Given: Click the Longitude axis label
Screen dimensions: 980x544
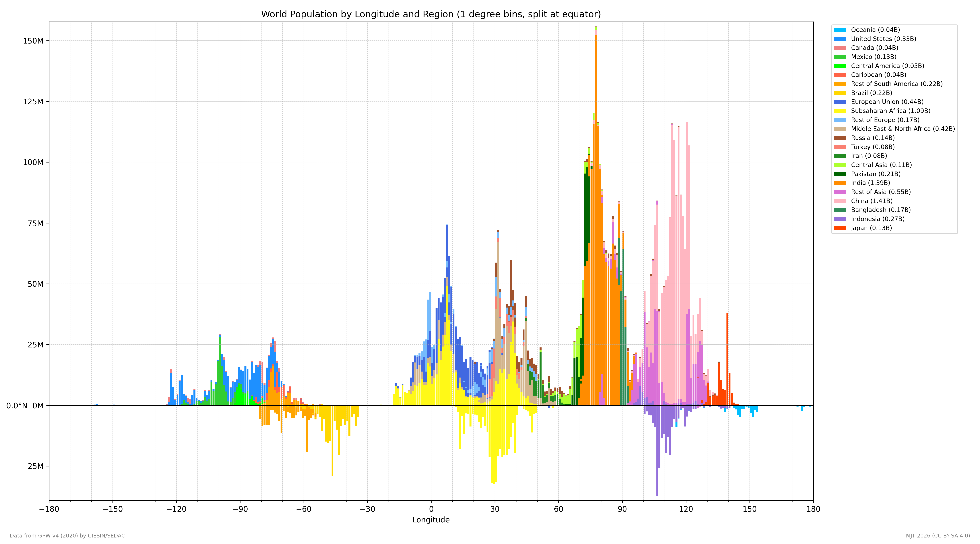Looking at the screenshot, I should 431,520.
